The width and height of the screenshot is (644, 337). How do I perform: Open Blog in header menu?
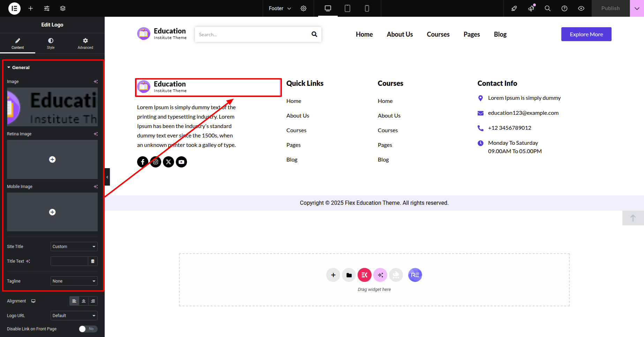(500, 34)
